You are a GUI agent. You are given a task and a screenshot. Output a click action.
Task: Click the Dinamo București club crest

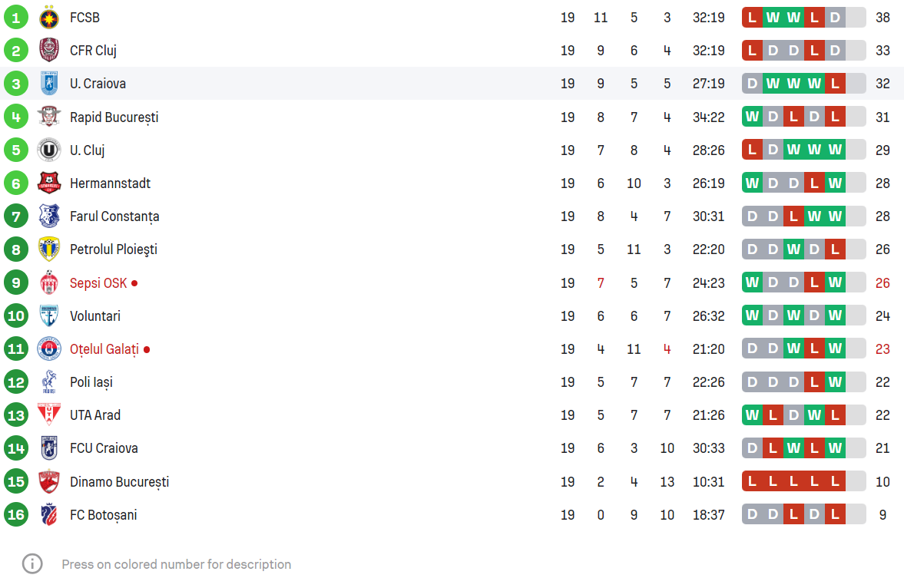pyautogui.click(x=49, y=482)
